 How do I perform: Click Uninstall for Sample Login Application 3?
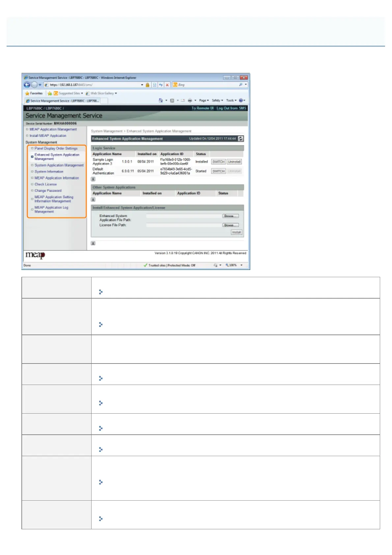click(x=234, y=162)
